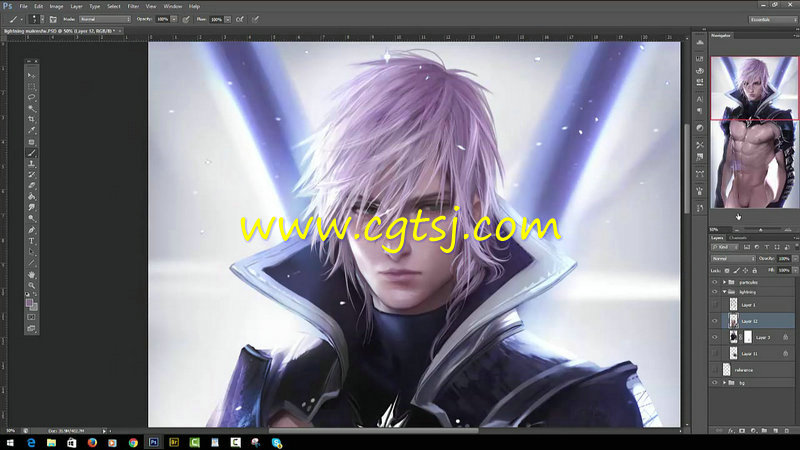
Task: Collapse the lightning layer group
Action: [724, 292]
